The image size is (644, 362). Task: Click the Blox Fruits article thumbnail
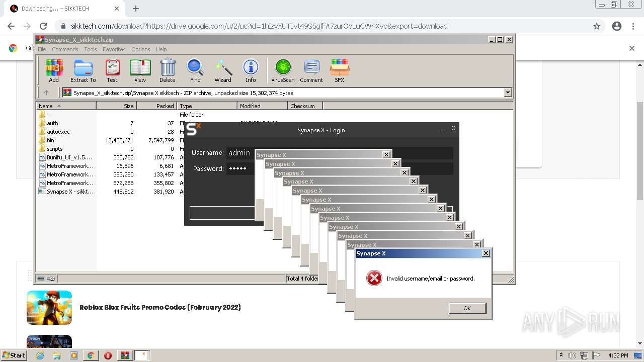click(x=49, y=308)
